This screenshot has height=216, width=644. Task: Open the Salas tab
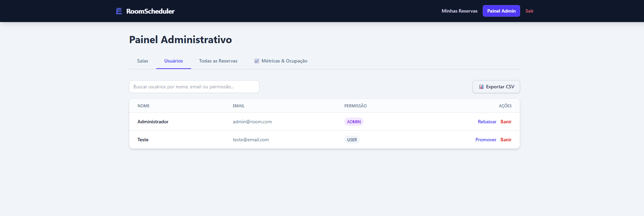pos(143,61)
